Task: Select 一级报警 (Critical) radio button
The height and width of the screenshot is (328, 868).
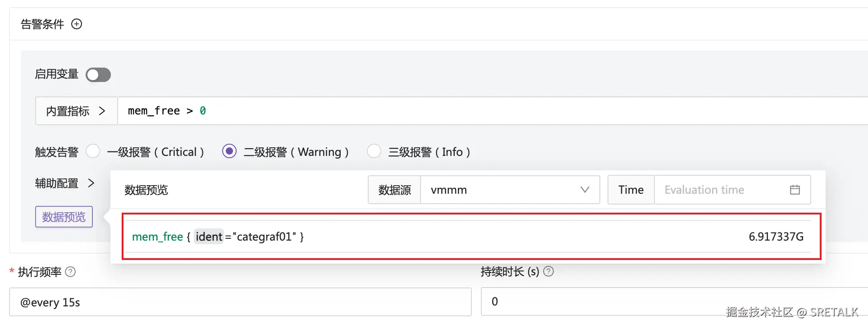Action: coord(93,151)
